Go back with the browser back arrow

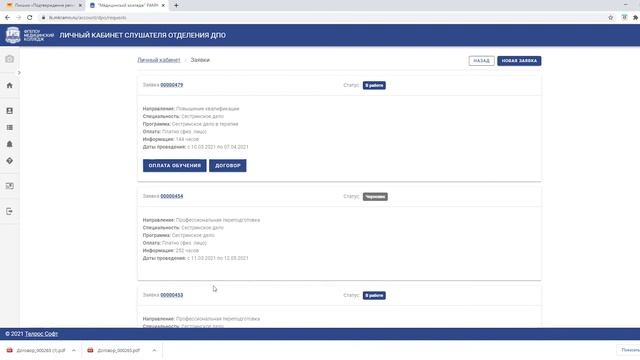pyautogui.click(x=7, y=18)
